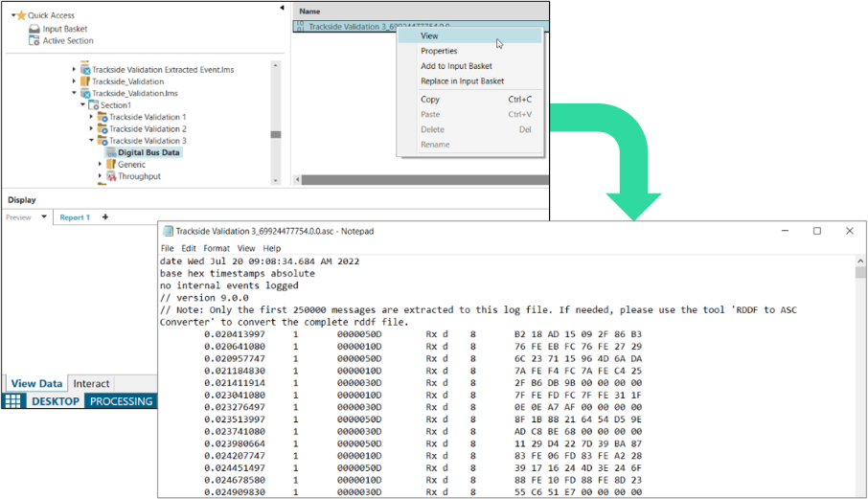Add a new report with the plus button
The image size is (868, 499).
[x=105, y=217]
